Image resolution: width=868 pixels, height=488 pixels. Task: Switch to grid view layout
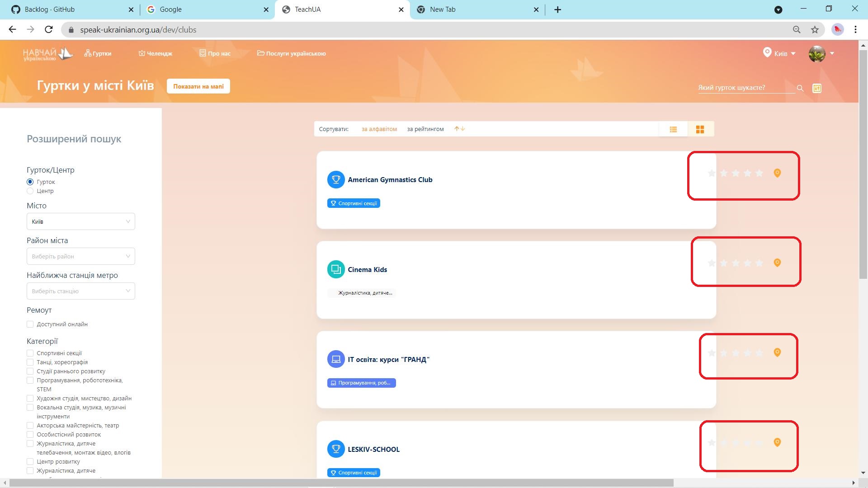[x=700, y=130]
